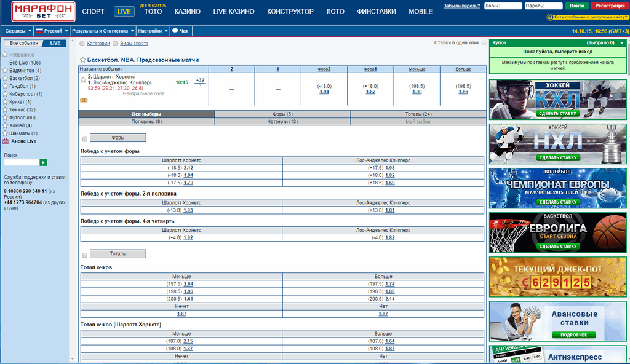Toggle the Виды спорта checkbox
The width and height of the screenshot is (630, 364).
point(115,44)
